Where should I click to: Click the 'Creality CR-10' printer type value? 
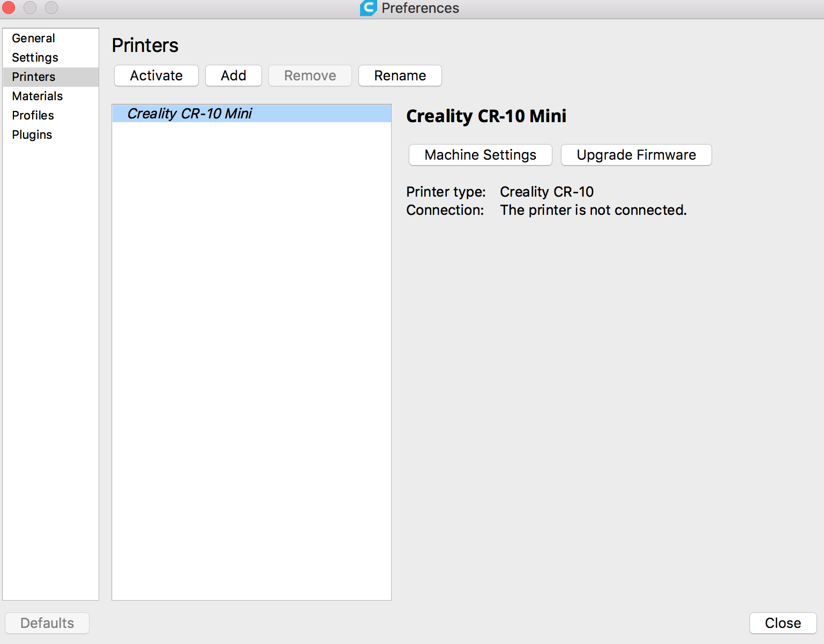point(547,192)
